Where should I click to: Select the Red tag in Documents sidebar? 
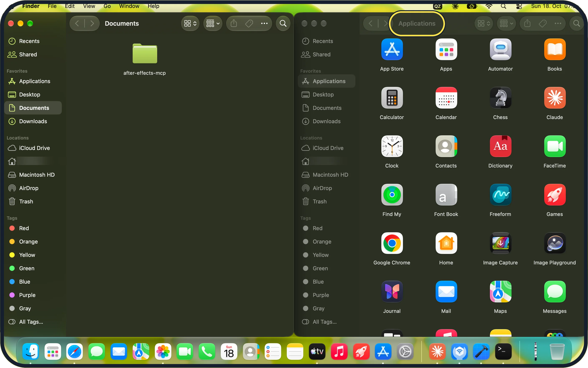coord(33,228)
